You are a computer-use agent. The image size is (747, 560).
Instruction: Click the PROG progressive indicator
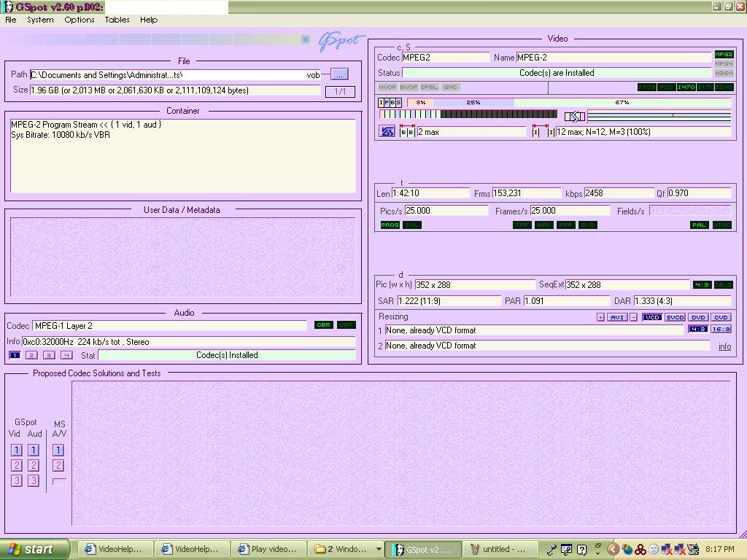pyautogui.click(x=390, y=225)
